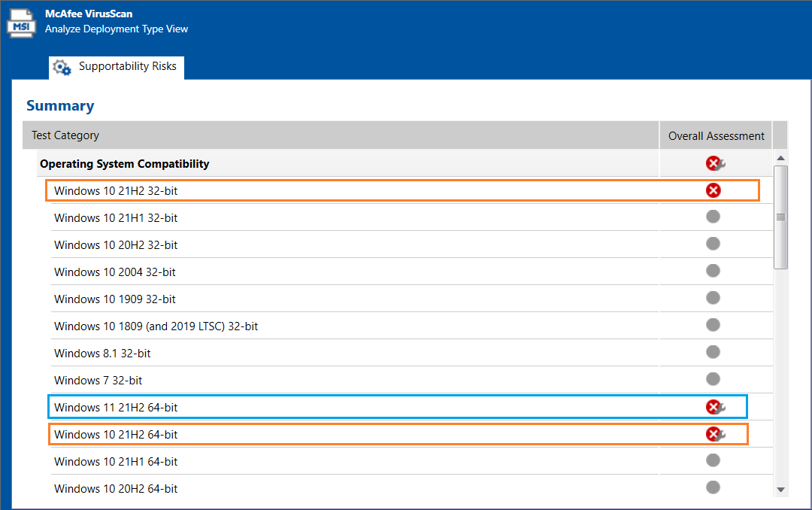
Task: Click the Overall Assessment column header
Action: pos(715,135)
